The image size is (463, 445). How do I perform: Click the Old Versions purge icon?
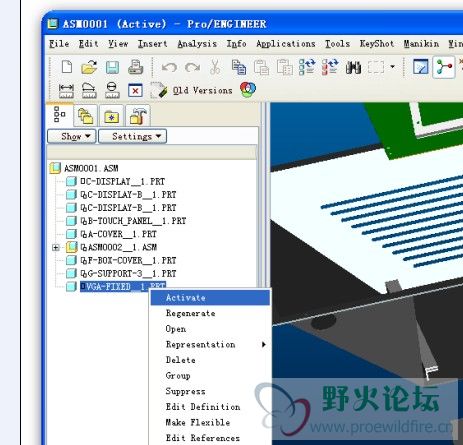159,90
